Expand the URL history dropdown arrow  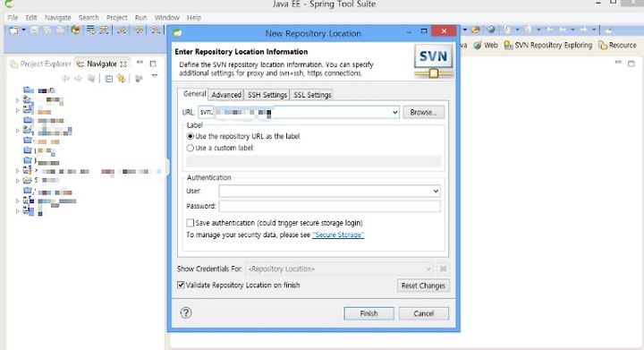(394, 112)
